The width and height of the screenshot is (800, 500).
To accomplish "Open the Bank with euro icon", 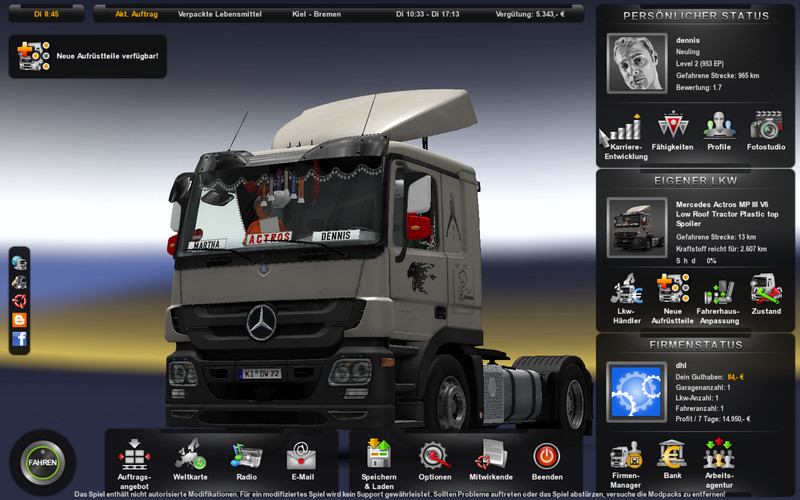I will [x=672, y=459].
